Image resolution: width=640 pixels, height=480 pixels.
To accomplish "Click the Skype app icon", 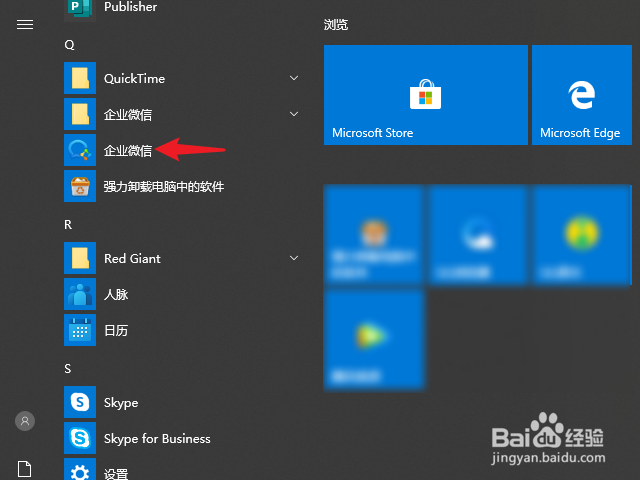I will (80, 402).
